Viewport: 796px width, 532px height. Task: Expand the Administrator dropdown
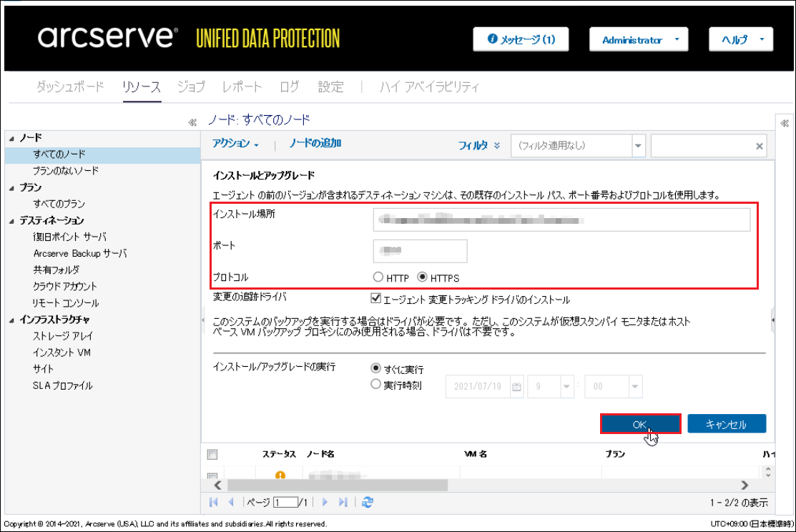coord(638,40)
